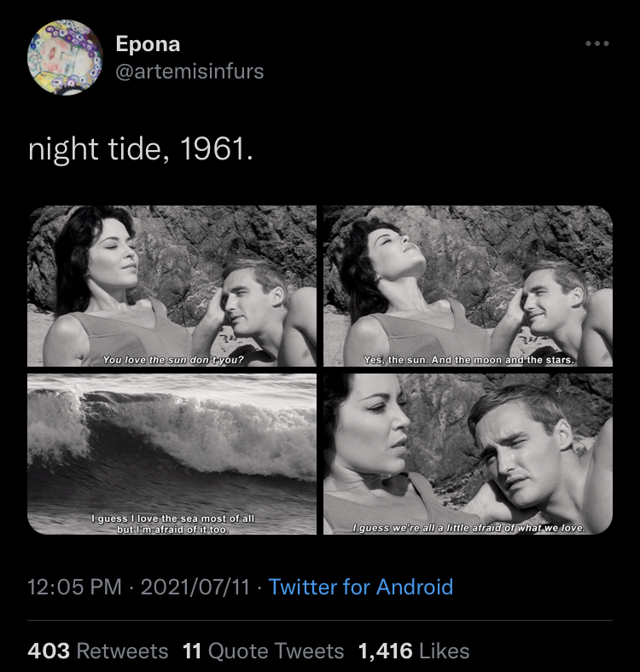Click subtitle 'Yes, the sun. And the moon'
The image size is (640, 672).
click(468, 360)
